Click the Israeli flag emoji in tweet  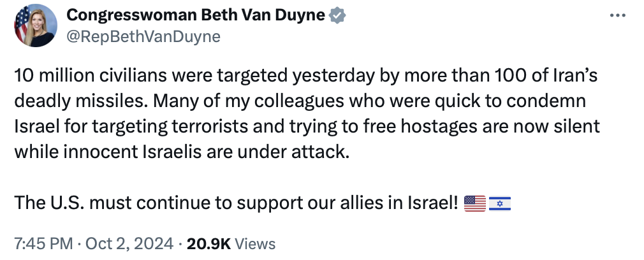[x=499, y=204]
